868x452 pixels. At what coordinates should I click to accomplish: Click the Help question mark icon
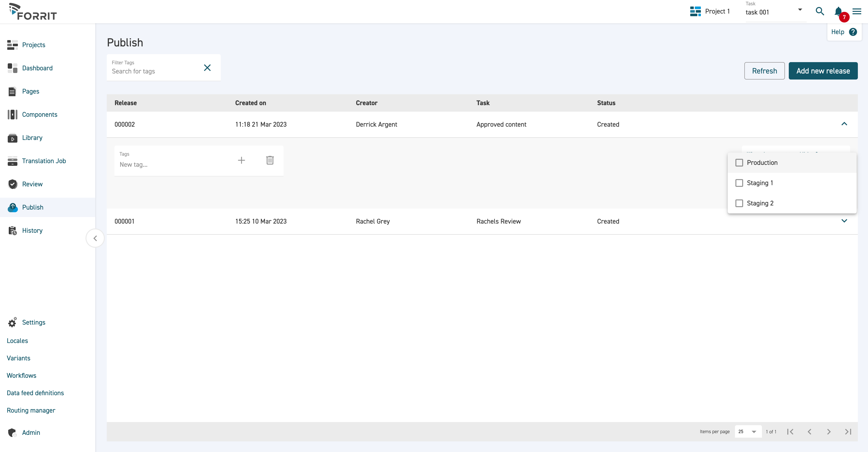click(x=853, y=32)
